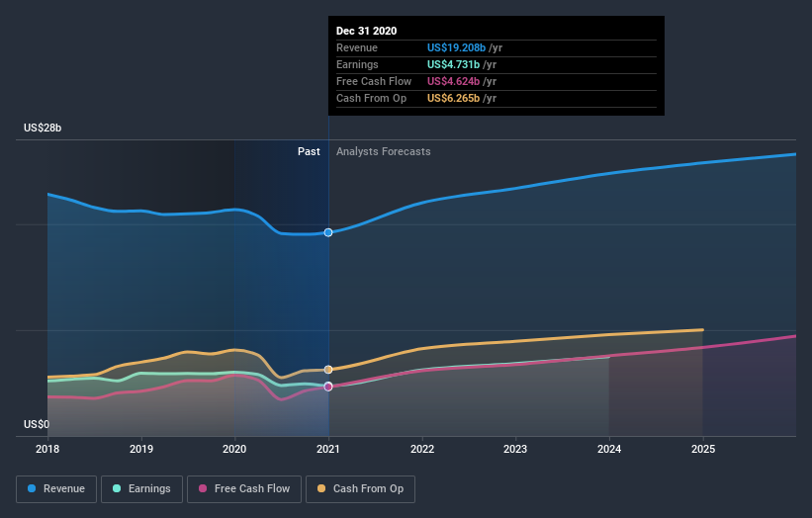Viewport: 812px width, 518px height.
Task: Click the 2024 x-axis label
Action: (609, 449)
